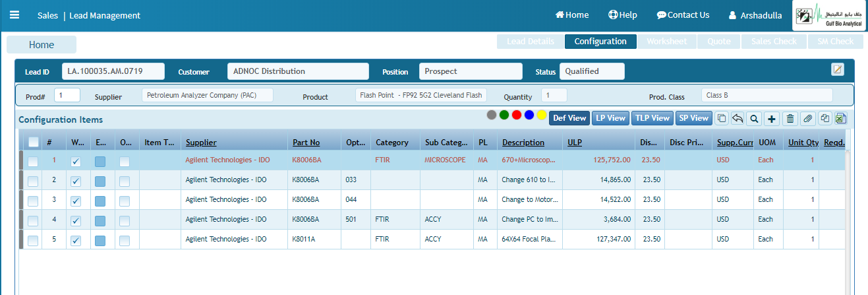Click the Customer field ADNOC Distribution

pos(298,71)
